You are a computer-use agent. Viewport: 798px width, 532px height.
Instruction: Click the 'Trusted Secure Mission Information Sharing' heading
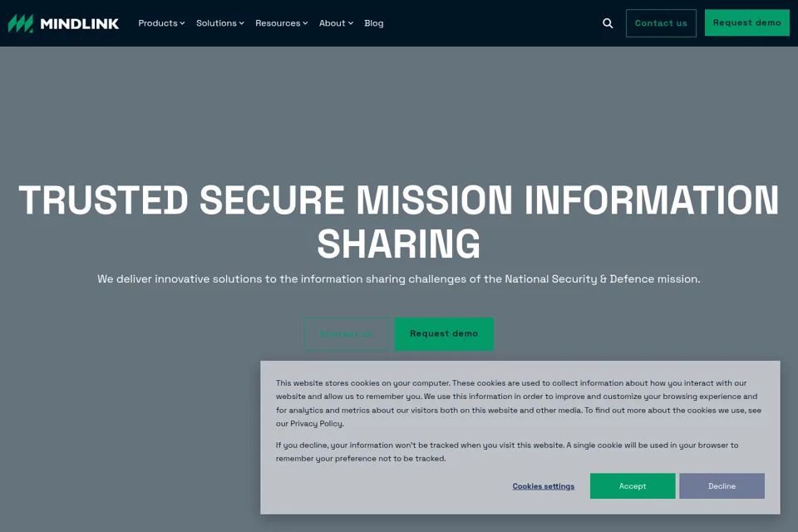[x=399, y=221]
